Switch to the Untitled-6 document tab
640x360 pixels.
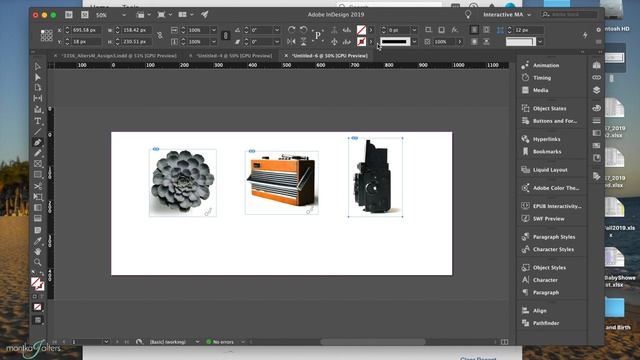[330, 56]
